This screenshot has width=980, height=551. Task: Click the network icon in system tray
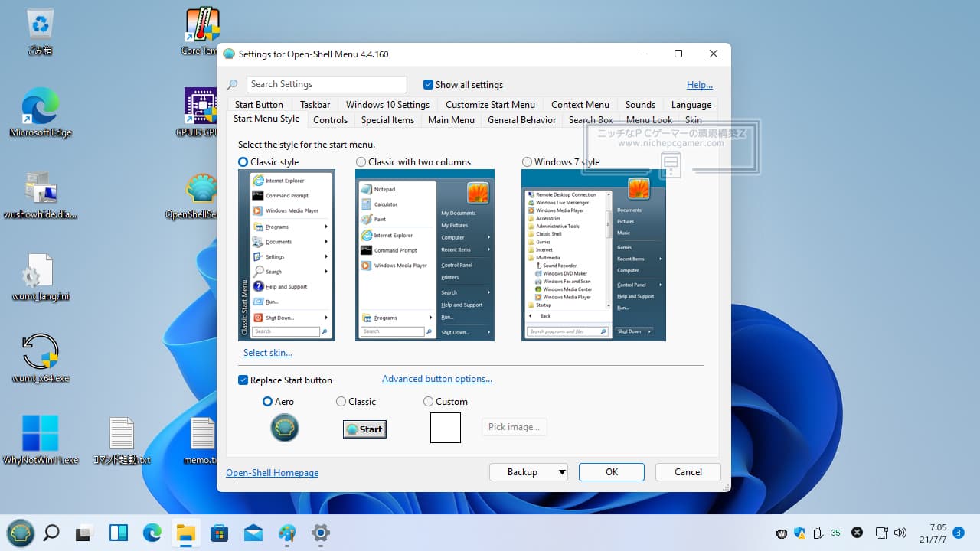[881, 533]
